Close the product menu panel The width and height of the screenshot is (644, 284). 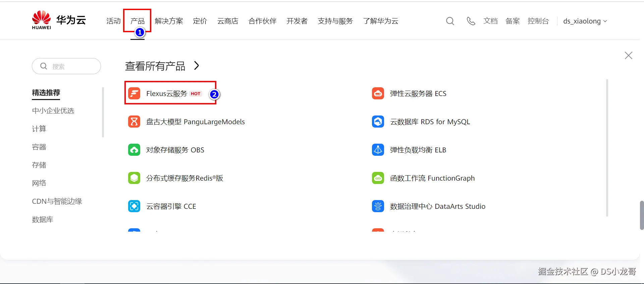coord(629,55)
